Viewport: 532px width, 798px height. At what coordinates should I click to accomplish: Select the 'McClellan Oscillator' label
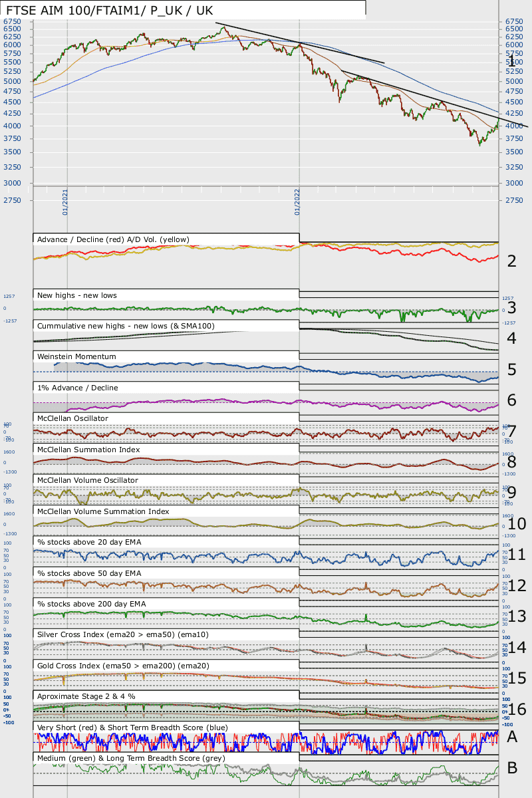[x=72, y=418]
